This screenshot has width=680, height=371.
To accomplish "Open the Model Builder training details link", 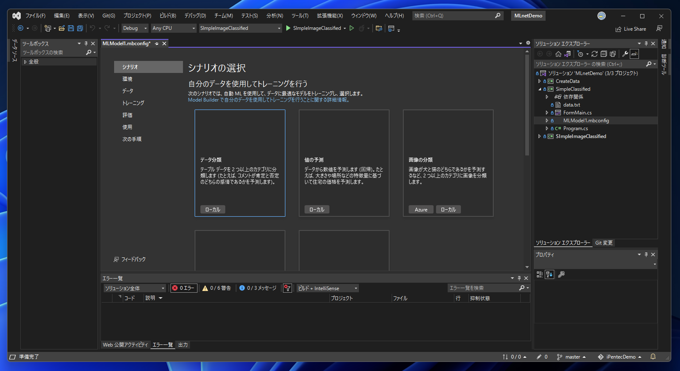I will coord(268,100).
